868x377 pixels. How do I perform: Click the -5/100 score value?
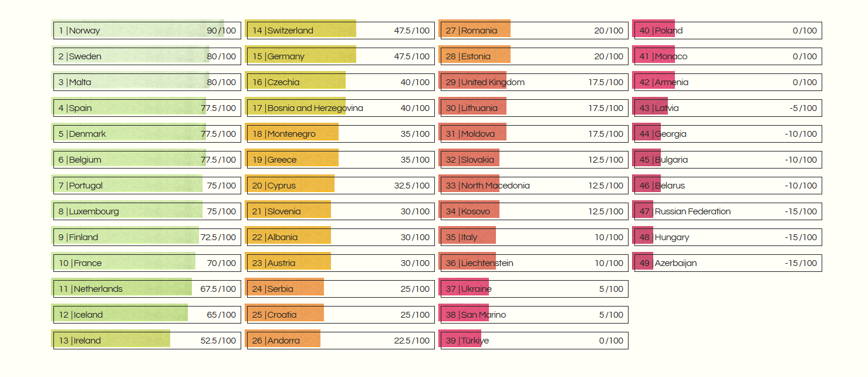click(803, 108)
